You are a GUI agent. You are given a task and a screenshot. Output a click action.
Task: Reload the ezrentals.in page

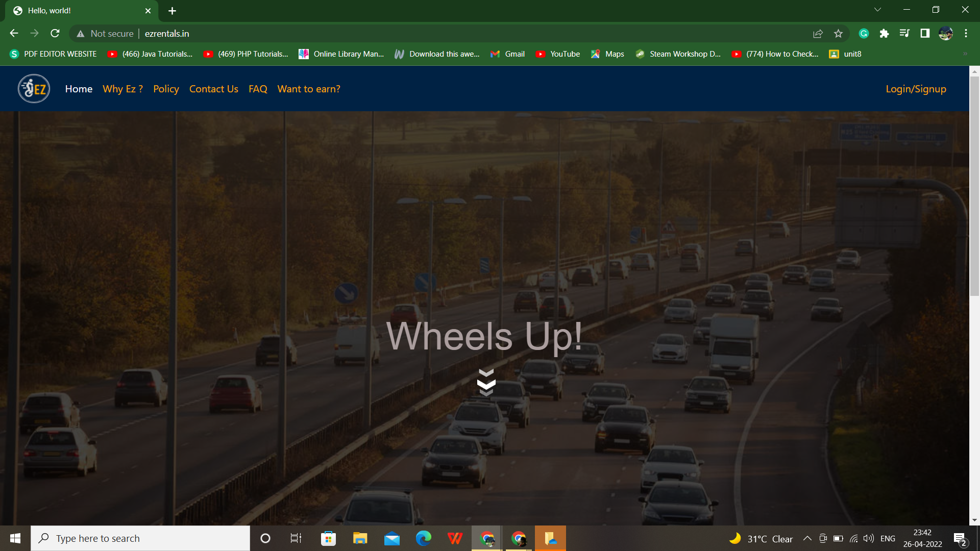pyautogui.click(x=55, y=33)
